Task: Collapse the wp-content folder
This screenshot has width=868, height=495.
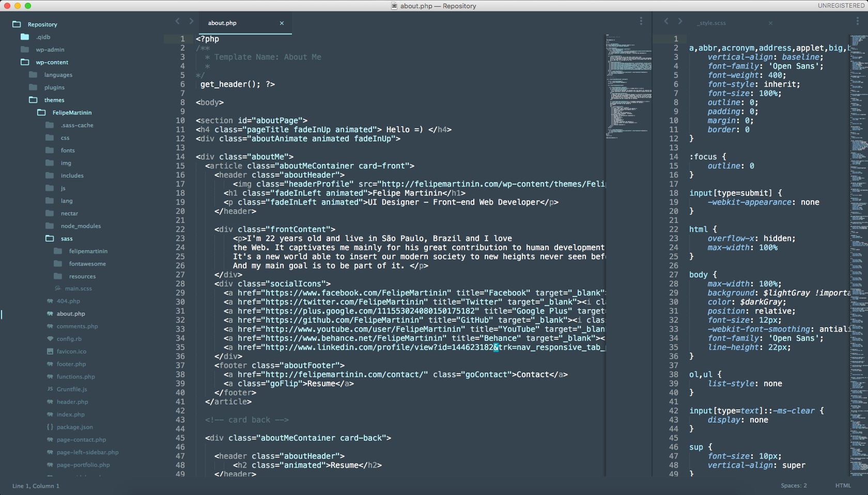Action: point(25,62)
